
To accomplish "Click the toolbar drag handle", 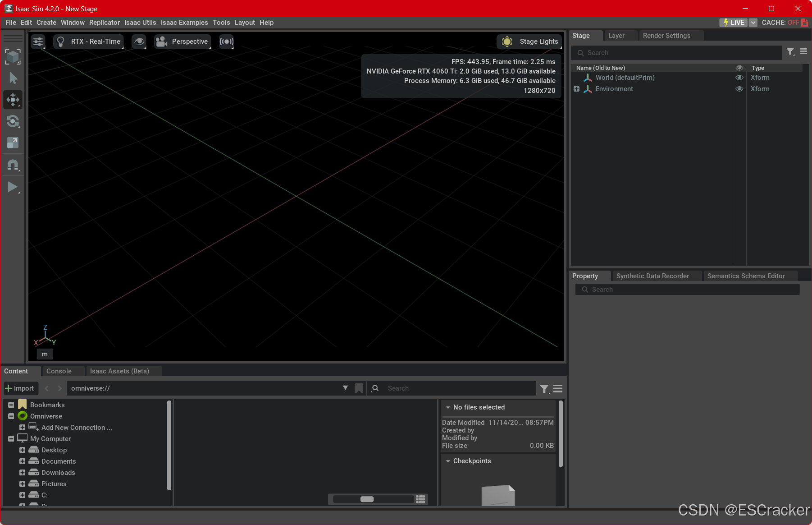I will (x=13, y=38).
